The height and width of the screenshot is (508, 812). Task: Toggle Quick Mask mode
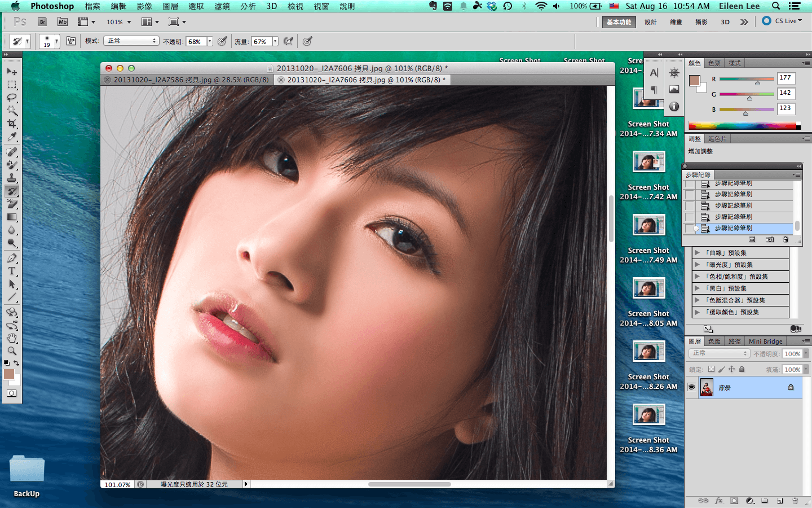(12, 393)
